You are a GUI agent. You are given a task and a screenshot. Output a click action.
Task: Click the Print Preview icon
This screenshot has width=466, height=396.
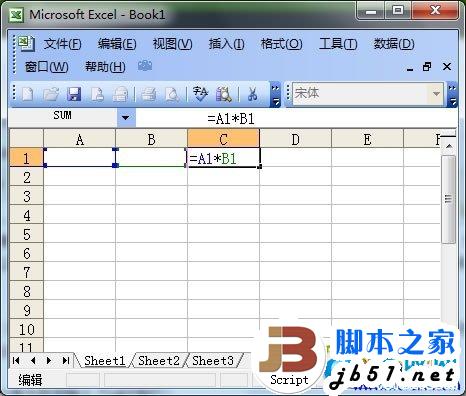pyautogui.click(x=172, y=94)
